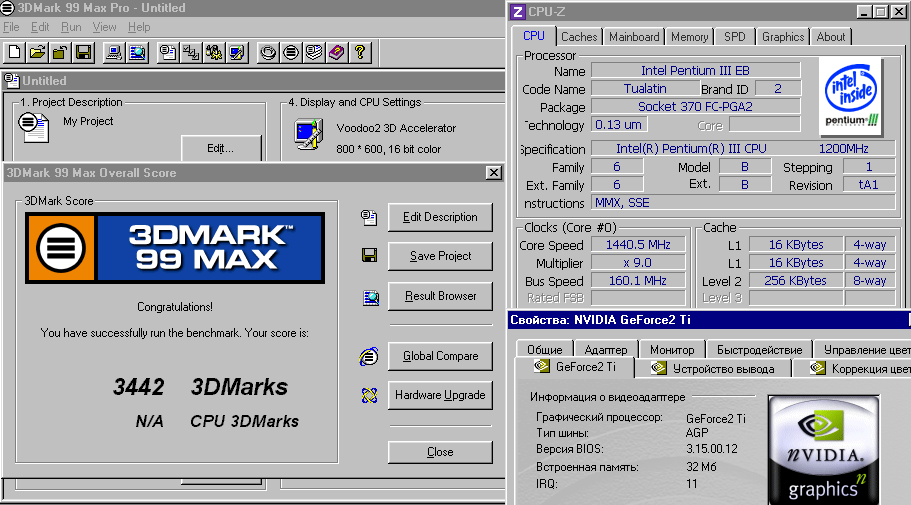Click the Display and CPU Settings monitor icon
The height and width of the screenshot is (505, 911).
tap(309, 134)
